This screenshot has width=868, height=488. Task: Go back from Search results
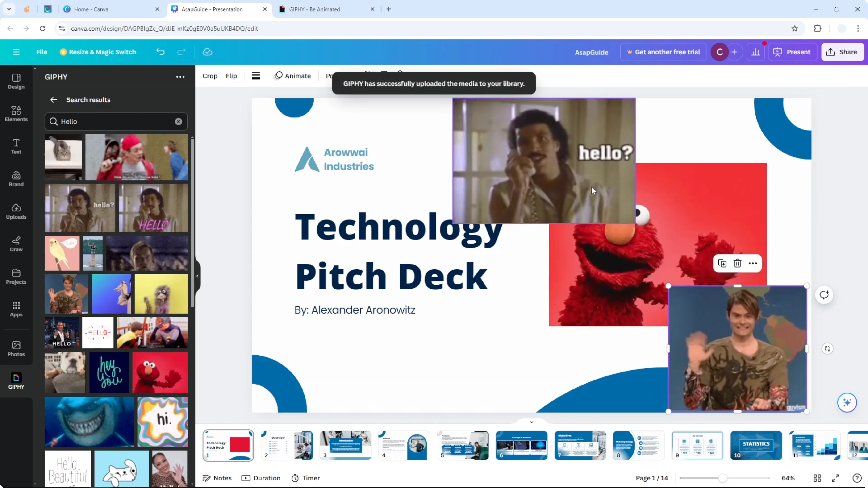tap(54, 100)
